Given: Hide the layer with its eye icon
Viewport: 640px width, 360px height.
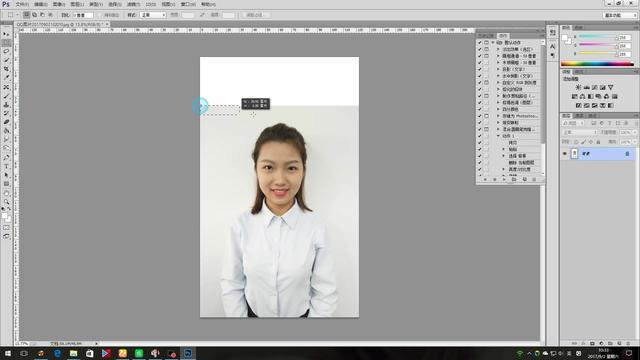Looking at the screenshot, I should 565,154.
